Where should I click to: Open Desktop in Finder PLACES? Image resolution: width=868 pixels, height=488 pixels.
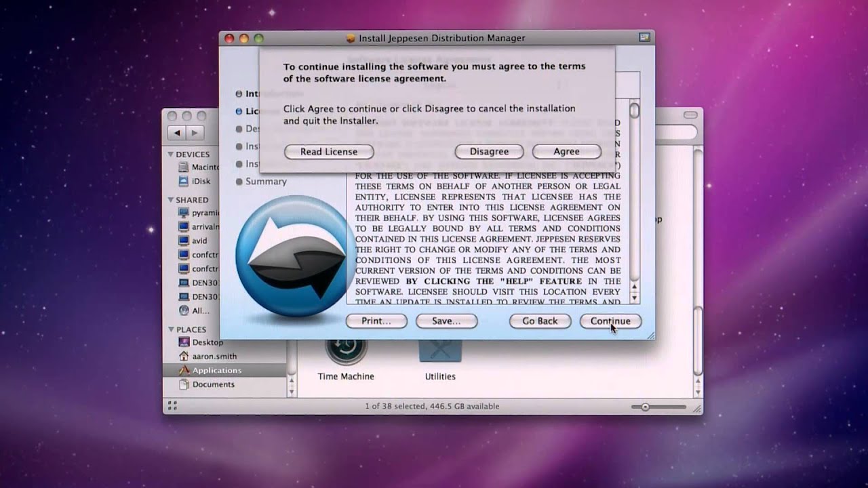click(201, 342)
